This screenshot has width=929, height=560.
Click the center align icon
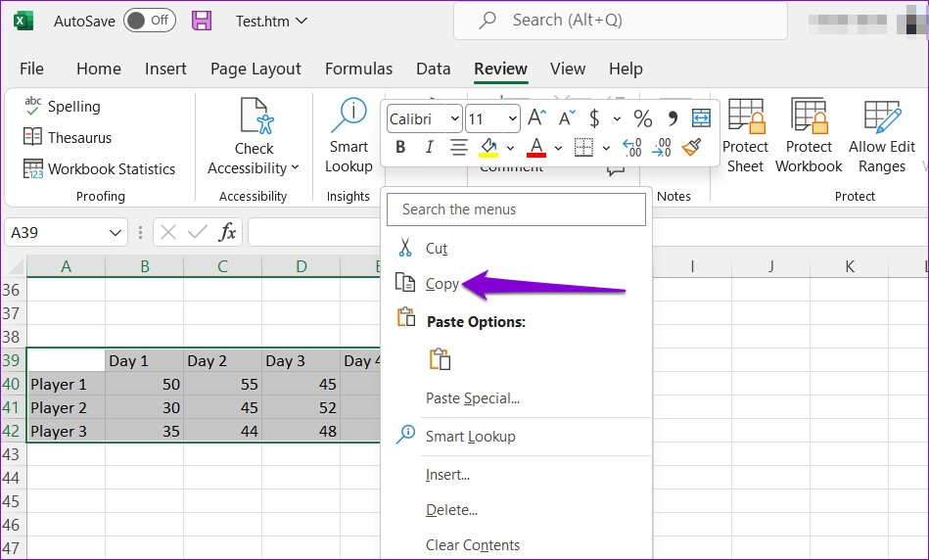pos(458,147)
